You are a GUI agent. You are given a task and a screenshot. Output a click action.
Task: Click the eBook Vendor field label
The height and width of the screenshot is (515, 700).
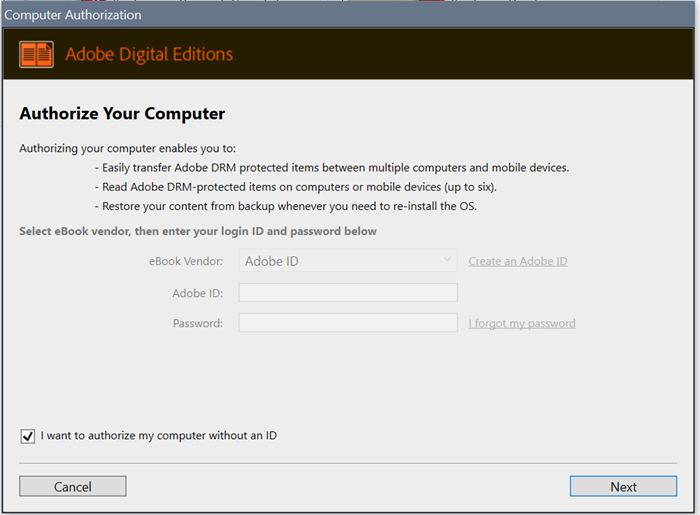[x=186, y=261]
